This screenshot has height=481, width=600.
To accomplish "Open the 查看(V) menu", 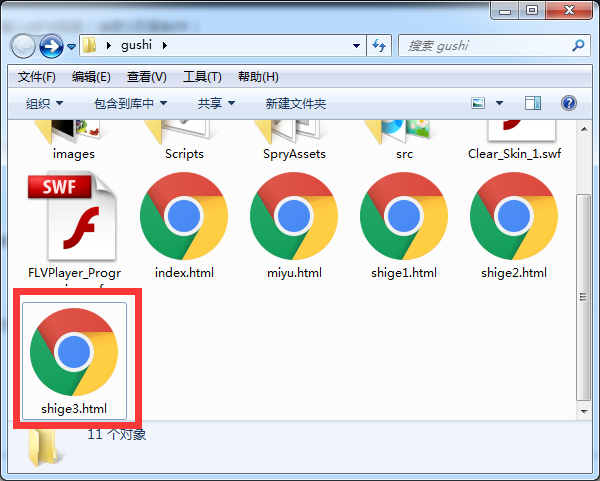I will (147, 77).
